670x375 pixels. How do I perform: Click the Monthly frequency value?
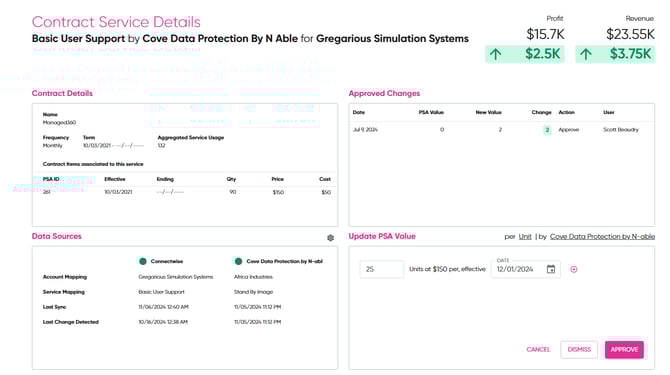[x=52, y=146]
